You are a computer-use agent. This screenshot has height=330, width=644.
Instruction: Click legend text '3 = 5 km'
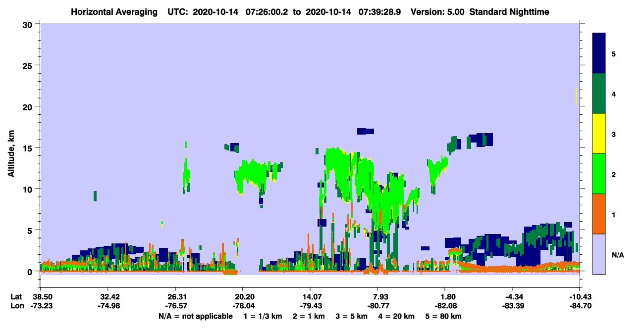pyautogui.click(x=352, y=316)
